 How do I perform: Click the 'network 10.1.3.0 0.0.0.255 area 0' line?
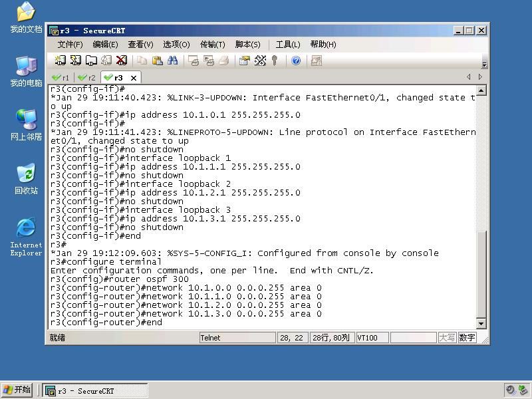(186, 314)
